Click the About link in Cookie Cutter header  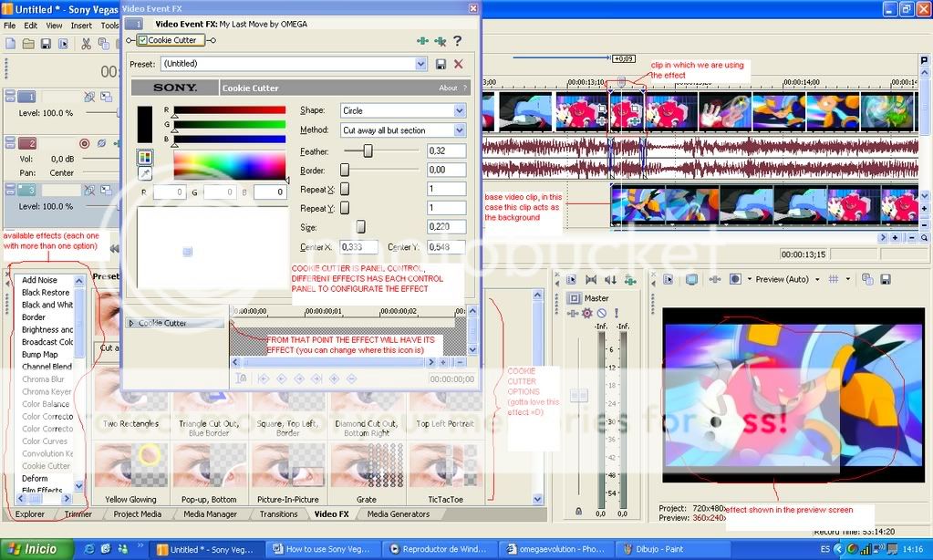click(x=448, y=88)
